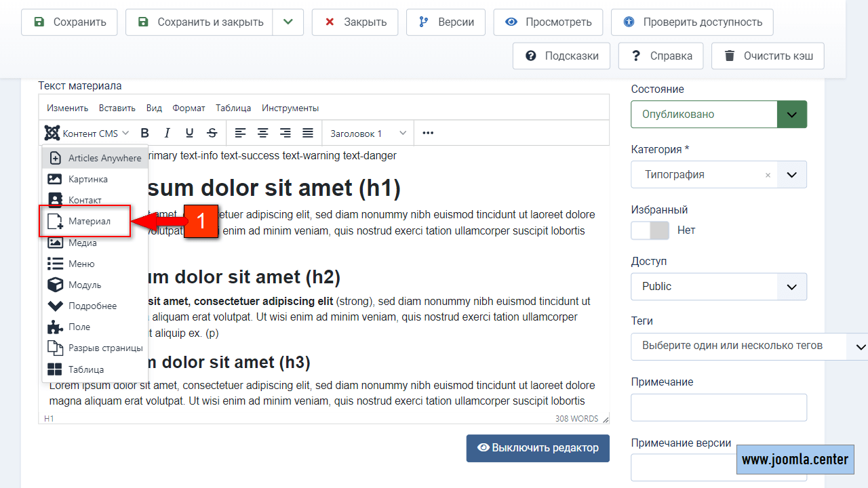This screenshot has width=868, height=488.
Task: Expand the Доступ access dropdown
Action: (719, 287)
